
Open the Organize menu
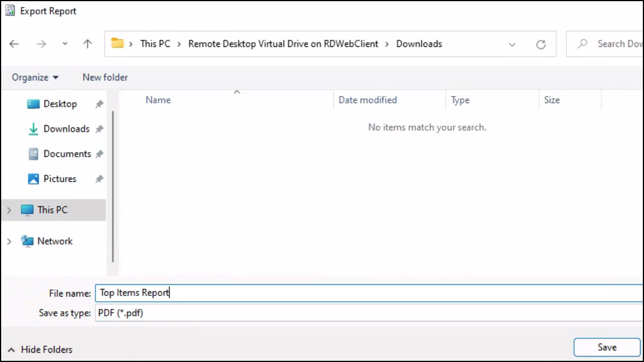[x=35, y=77]
